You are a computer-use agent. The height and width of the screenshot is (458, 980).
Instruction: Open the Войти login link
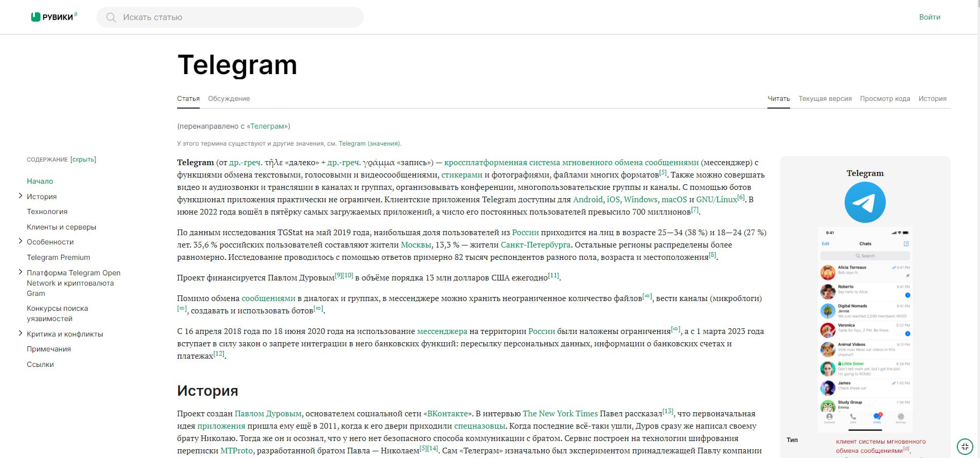click(930, 17)
